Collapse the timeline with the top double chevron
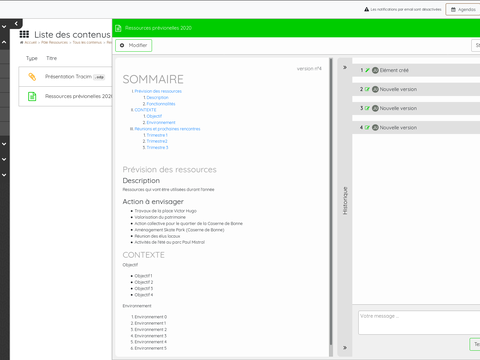Image resolution: width=480 pixels, height=360 pixels. click(x=345, y=68)
